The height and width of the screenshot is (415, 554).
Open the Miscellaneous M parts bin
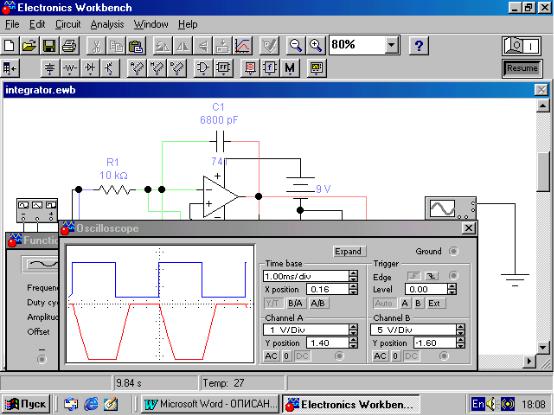(290, 68)
